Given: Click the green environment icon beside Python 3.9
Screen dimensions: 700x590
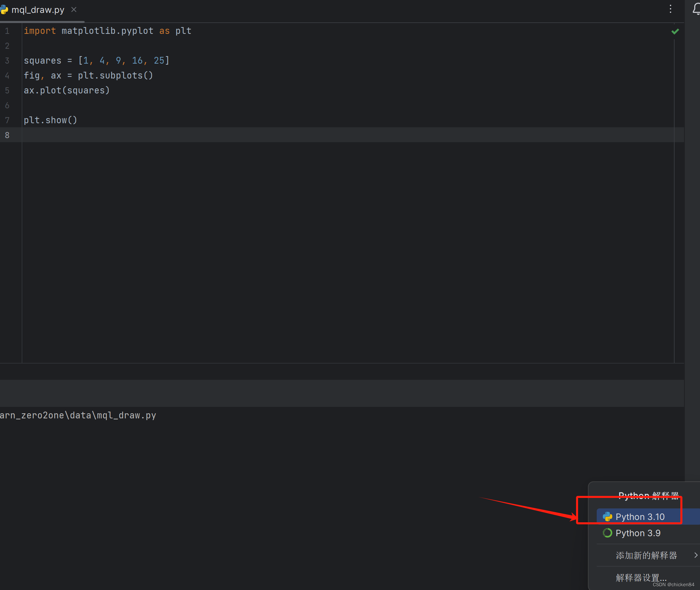Looking at the screenshot, I should pyautogui.click(x=607, y=533).
